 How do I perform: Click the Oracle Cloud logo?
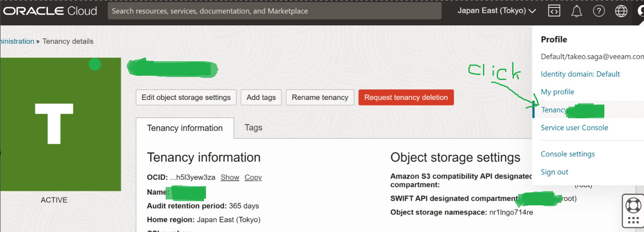[x=50, y=11]
